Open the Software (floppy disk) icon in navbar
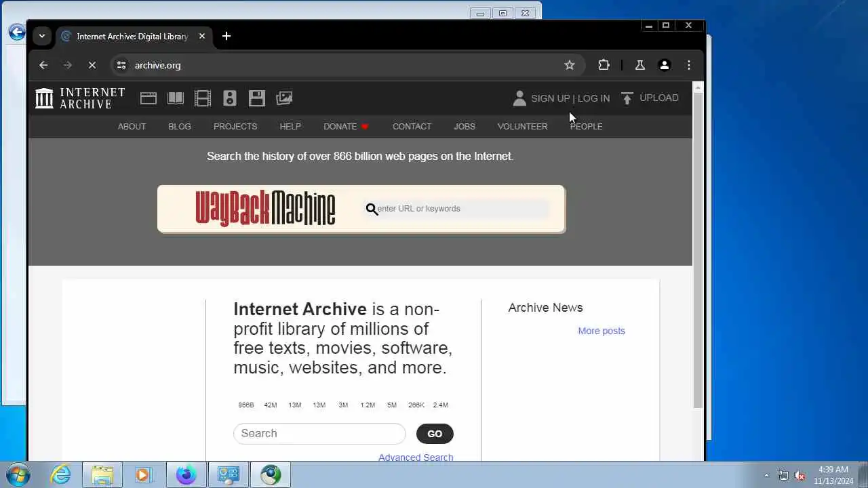Image resolution: width=868 pixels, height=488 pixels. coord(257,98)
